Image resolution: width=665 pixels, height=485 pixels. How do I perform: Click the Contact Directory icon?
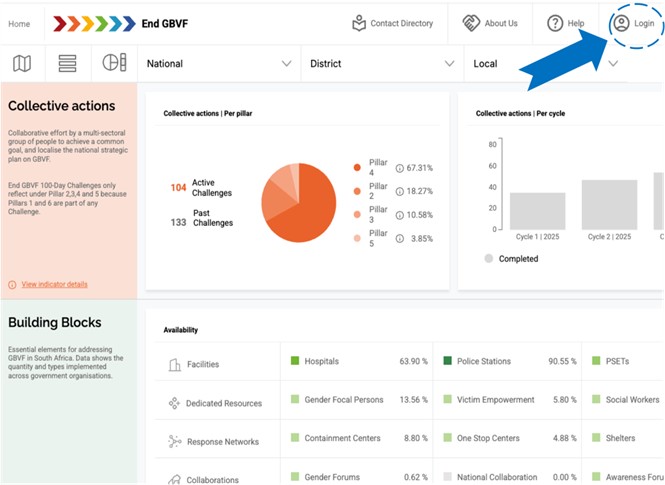359,23
